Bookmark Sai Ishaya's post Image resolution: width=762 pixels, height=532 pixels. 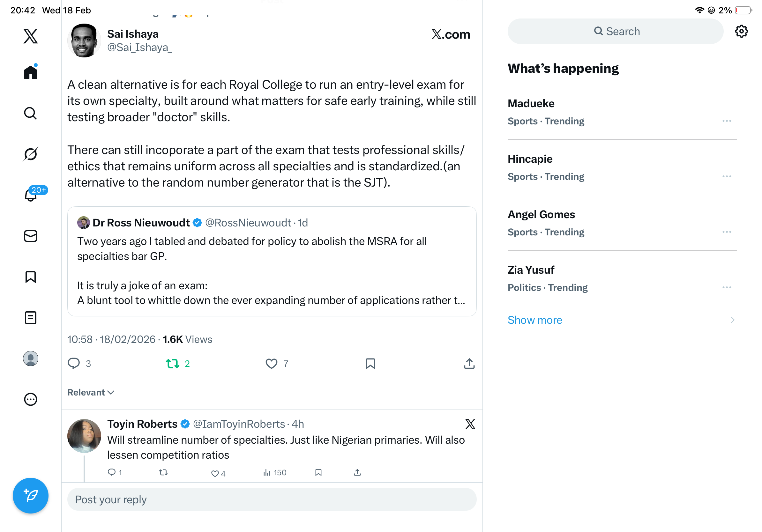pyautogui.click(x=370, y=364)
